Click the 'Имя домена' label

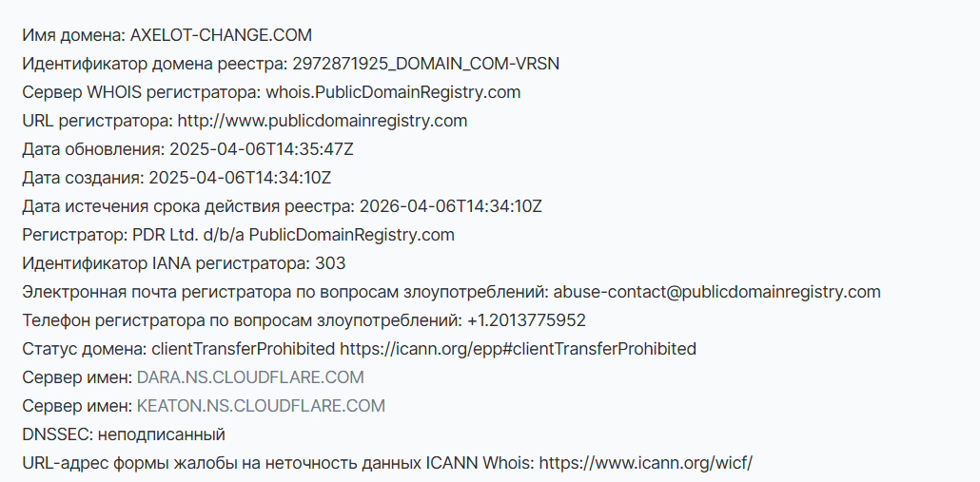pyautogui.click(x=73, y=35)
